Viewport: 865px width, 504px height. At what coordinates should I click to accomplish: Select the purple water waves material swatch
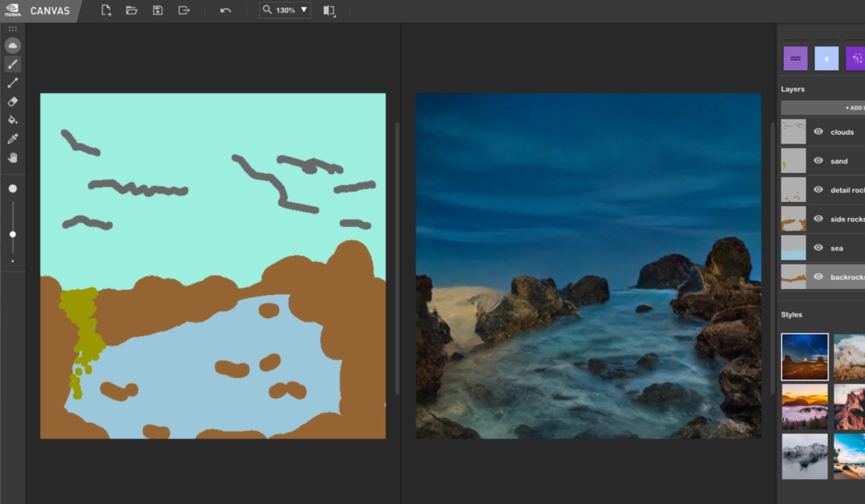pyautogui.click(x=795, y=58)
